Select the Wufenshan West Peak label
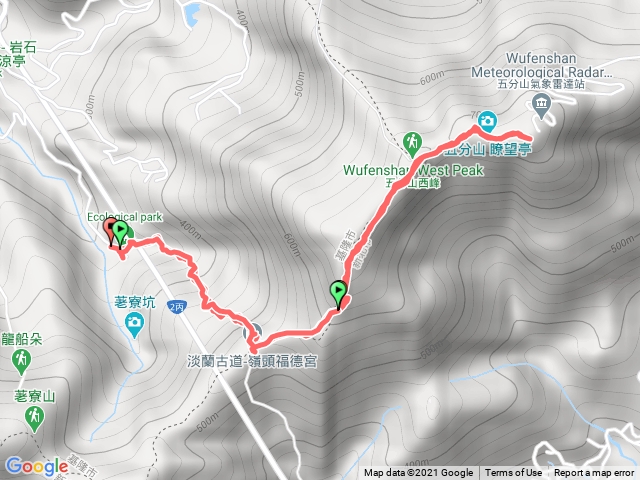 413,170
